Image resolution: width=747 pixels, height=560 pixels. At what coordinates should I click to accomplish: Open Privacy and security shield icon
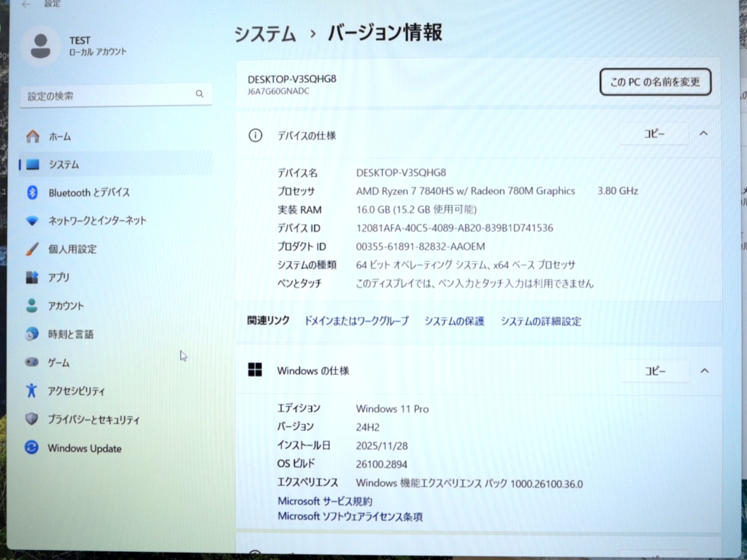(x=32, y=419)
